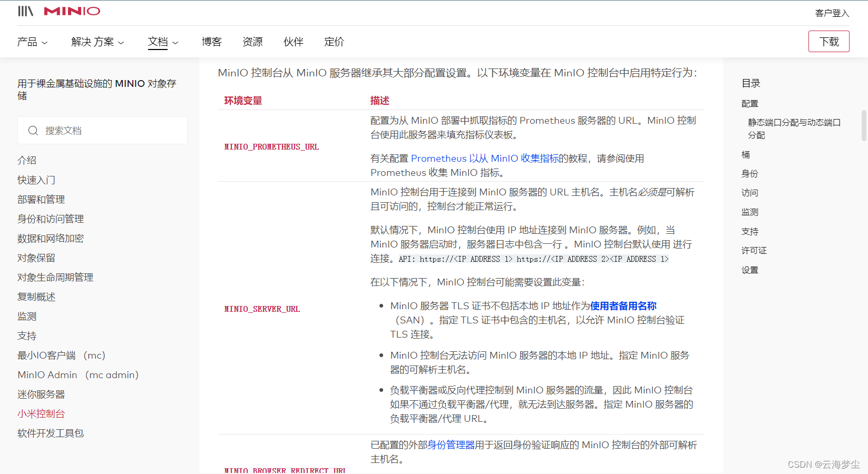The width and height of the screenshot is (868, 474).
Task: Follow the 身份管理器 link
Action: 451,445
